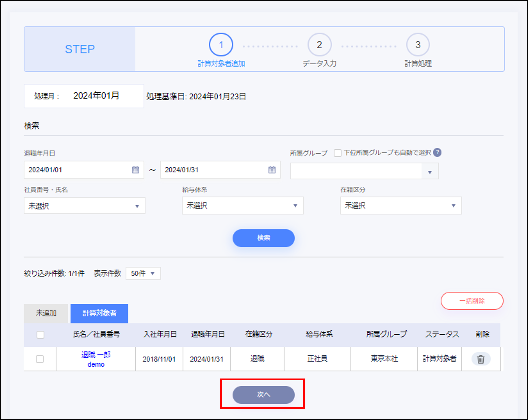Click step 3 計算処理 circle
The width and height of the screenshot is (528, 420).
[x=418, y=45]
